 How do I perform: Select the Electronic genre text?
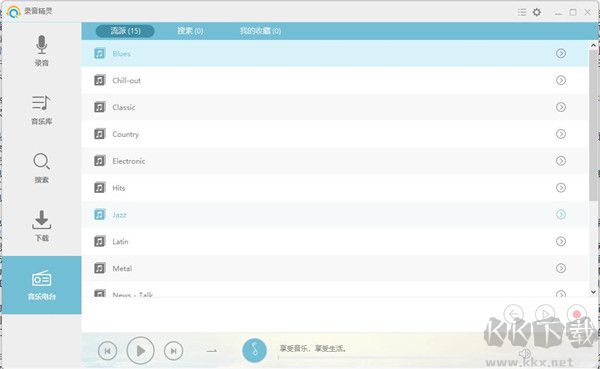pos(129,161)
